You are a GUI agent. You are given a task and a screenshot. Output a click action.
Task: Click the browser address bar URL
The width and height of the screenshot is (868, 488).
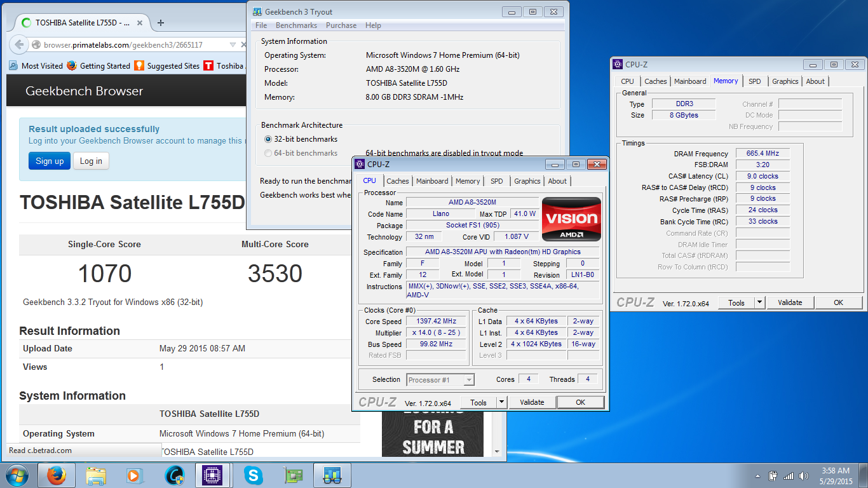[123, 45]
